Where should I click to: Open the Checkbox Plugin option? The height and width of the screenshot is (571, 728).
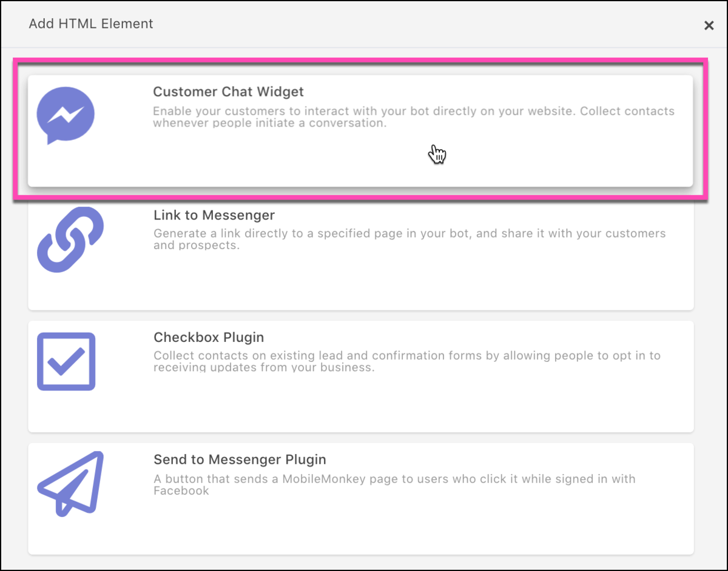point(361,376)
